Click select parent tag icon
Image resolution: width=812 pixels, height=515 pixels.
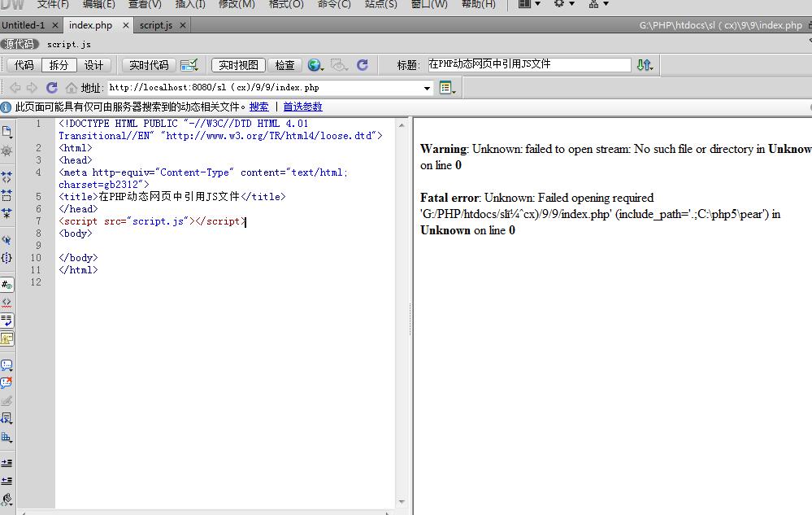7,240
